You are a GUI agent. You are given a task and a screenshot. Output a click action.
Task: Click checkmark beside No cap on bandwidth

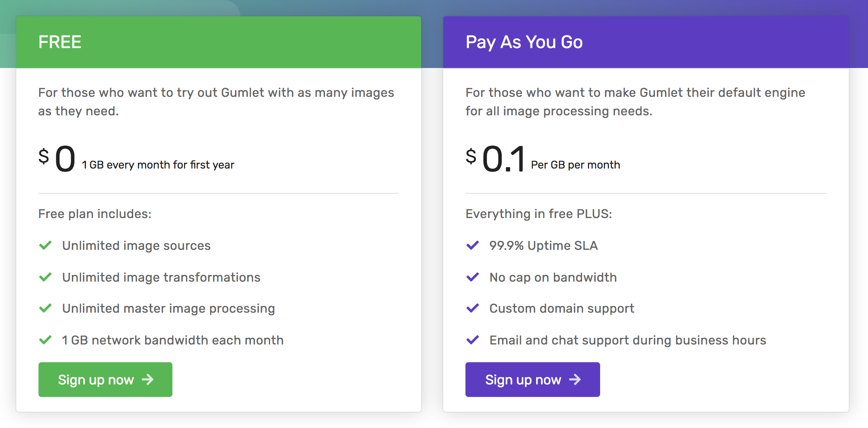[472, 277]
